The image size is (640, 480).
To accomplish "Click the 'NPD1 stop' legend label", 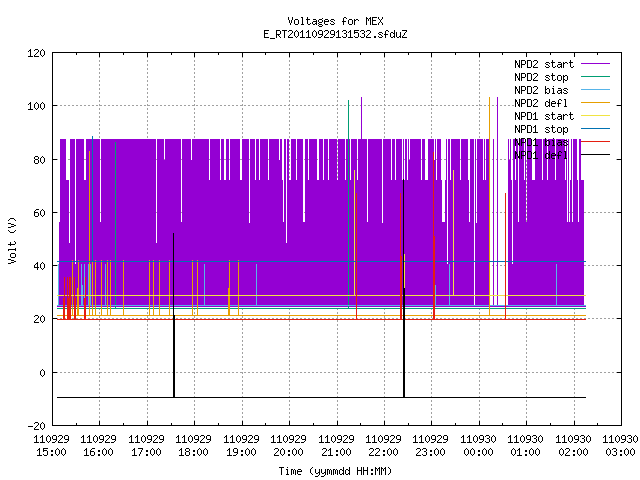I will 541,129.
